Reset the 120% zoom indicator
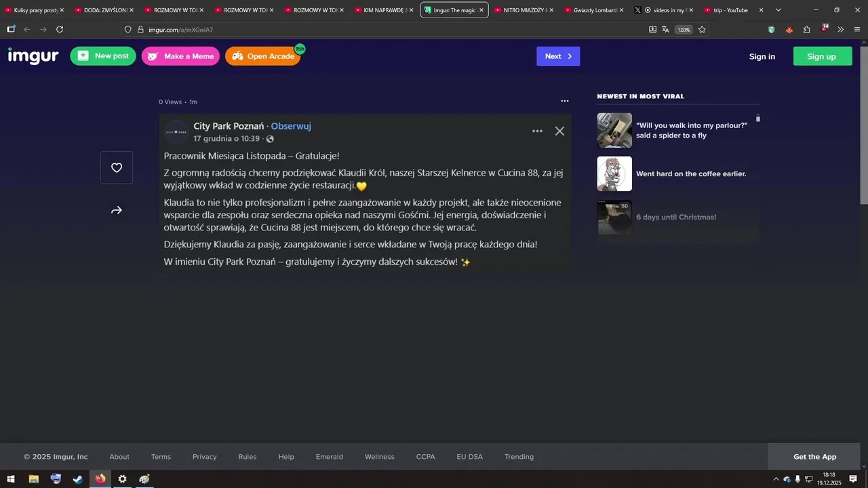The image size is (868, 488). 684,30
